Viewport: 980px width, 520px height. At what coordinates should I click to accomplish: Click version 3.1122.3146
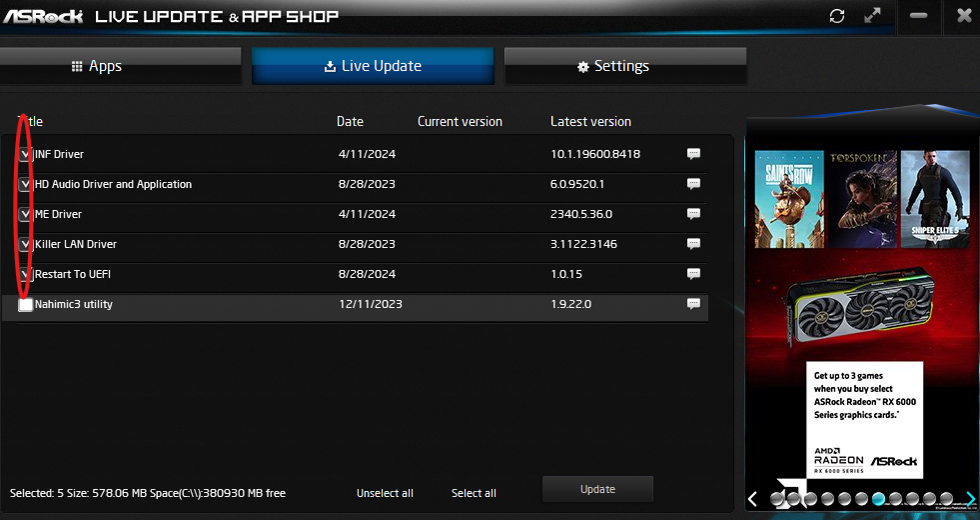(x=584, y=244)
